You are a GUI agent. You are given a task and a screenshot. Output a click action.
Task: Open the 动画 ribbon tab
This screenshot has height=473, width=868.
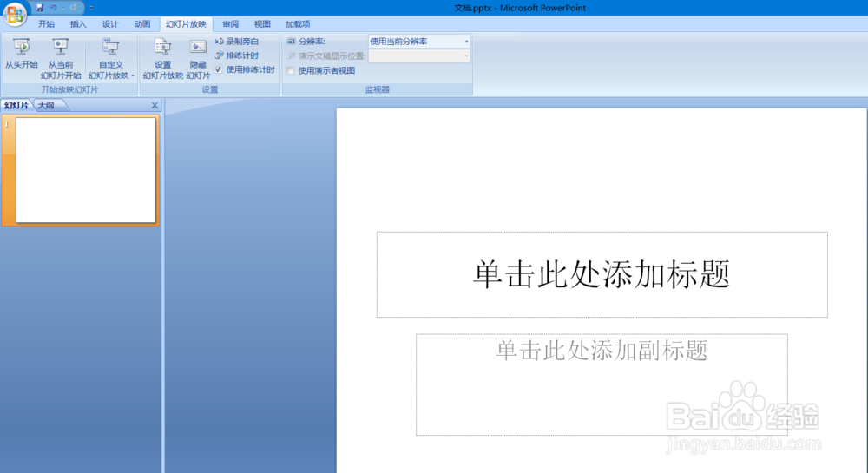142,23
